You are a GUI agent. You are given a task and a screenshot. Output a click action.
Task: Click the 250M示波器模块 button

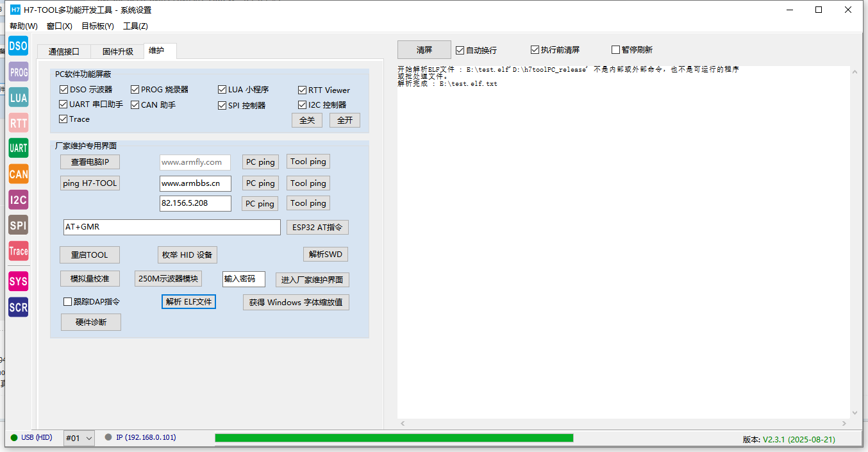pyautogui.click(x=169, y=279)
